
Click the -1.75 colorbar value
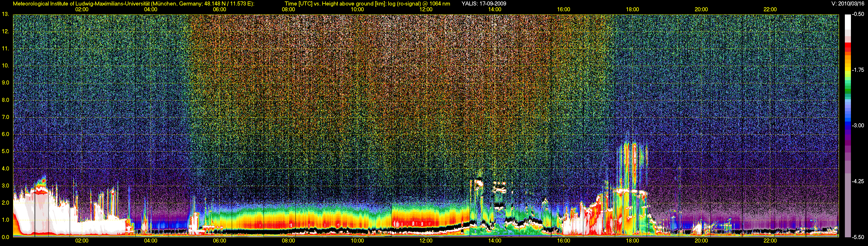point(858,70)
